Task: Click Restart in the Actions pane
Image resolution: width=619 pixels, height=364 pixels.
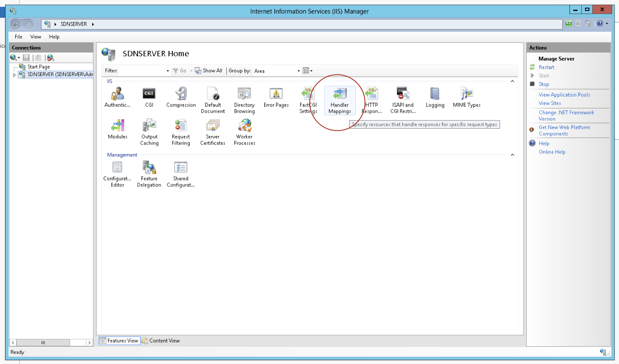Action: 546,68
